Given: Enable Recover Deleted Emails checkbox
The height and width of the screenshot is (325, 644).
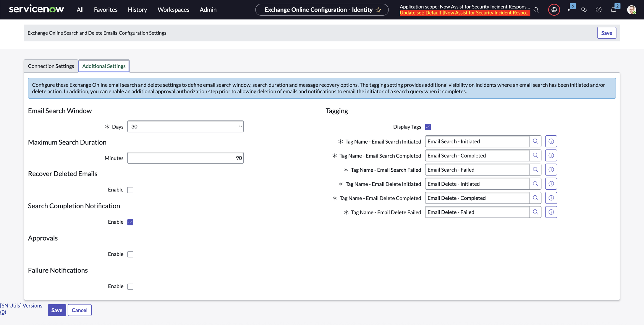Looking at the screenshot, I should 130,190.
